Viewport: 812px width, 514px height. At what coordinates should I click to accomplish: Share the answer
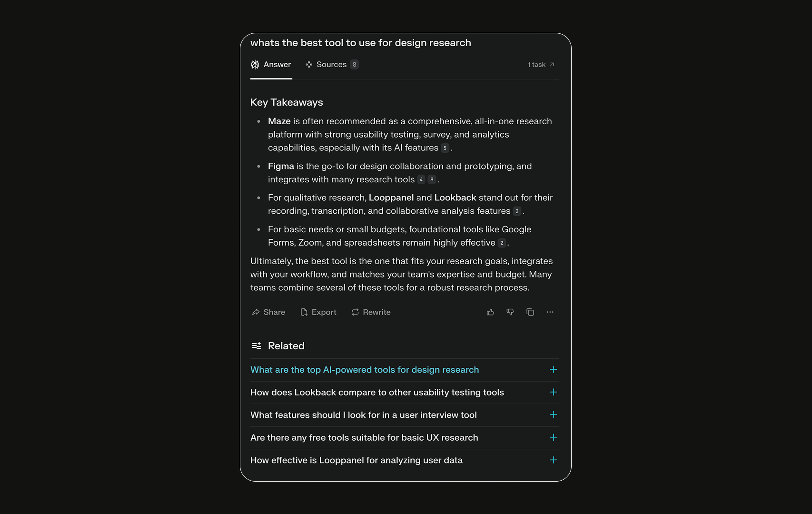(x=268, y=312)
